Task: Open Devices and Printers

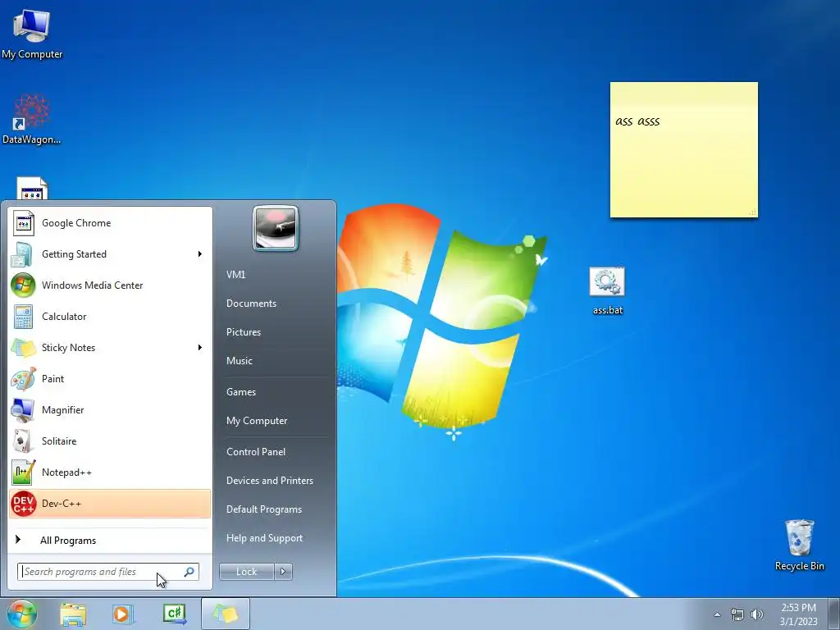Action: click(269, 481)
